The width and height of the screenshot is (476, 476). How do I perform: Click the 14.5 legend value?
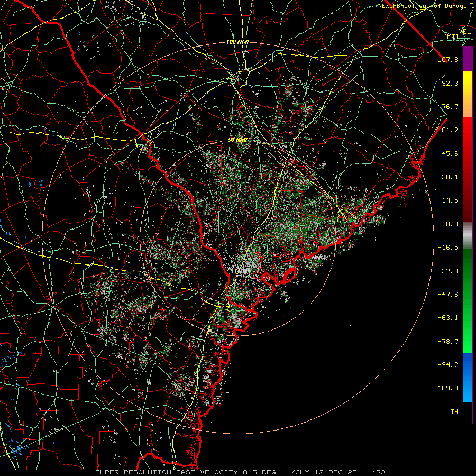point(450,200)
